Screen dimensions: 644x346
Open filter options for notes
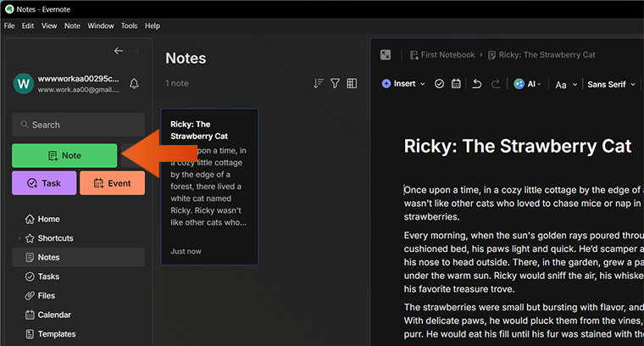coord(336,83)
